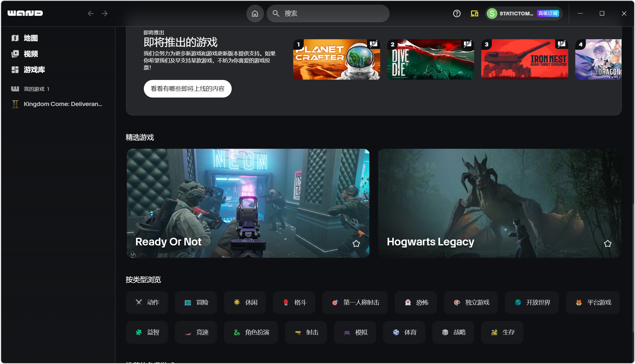Browse the 独立游戏 genre
The height and width of the screenshot is (364, 635).
(471, 303)
